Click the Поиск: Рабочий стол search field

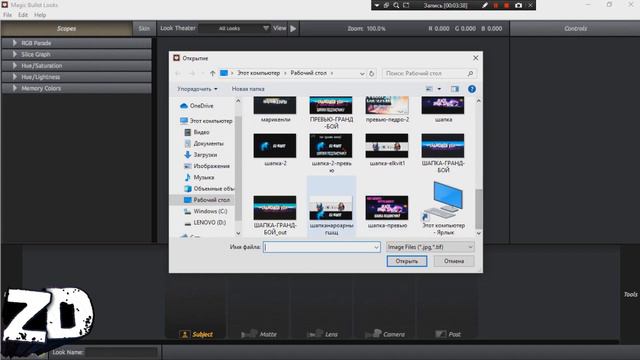pyautogui.click(x=429, y=73)
